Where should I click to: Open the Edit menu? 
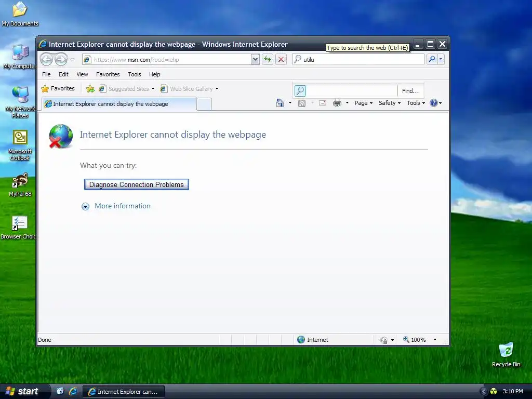[63, 74]
